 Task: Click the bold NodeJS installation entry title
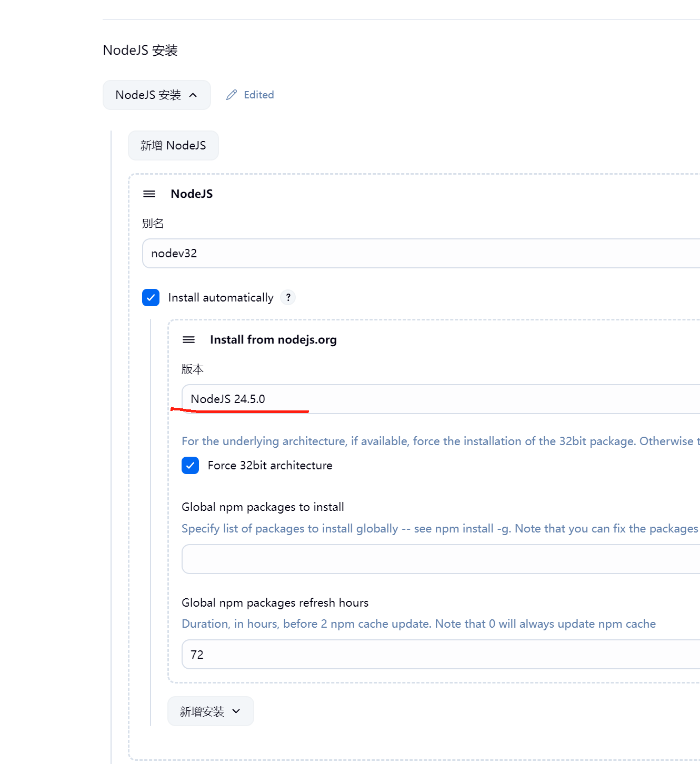(192, 194)
